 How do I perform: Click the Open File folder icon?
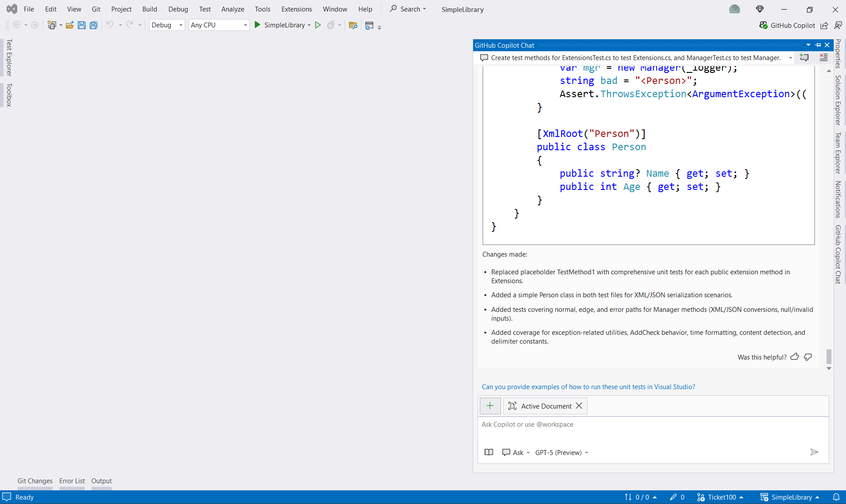click(x=69, y=25)
